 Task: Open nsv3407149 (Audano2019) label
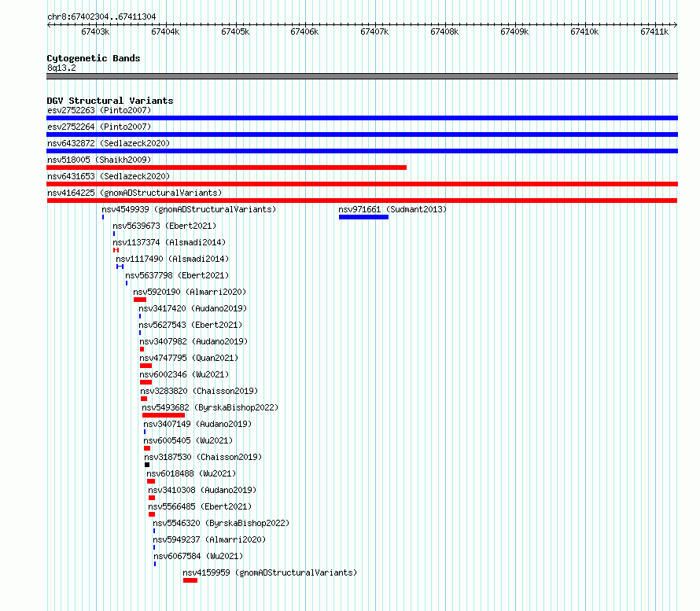(x=197, y=424)
